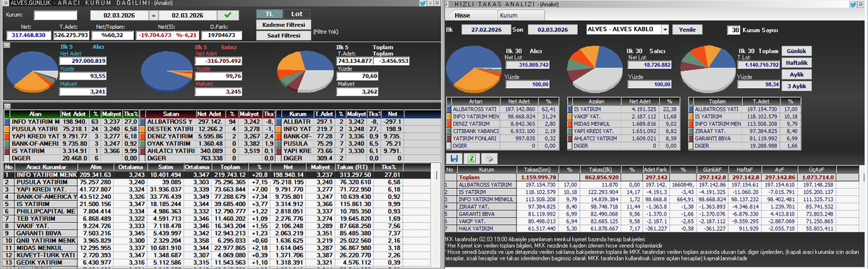Click the İlk date field 27.02.2026
868x269 pixels.
point(487,30)
